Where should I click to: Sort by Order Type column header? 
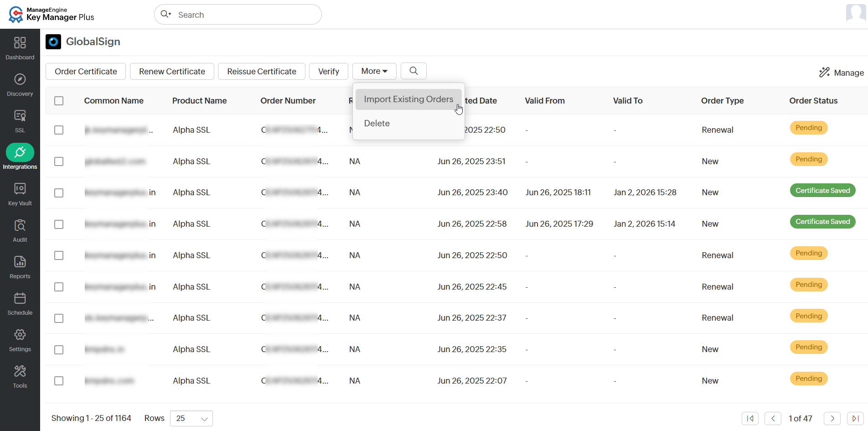click(x=723, y=101)
